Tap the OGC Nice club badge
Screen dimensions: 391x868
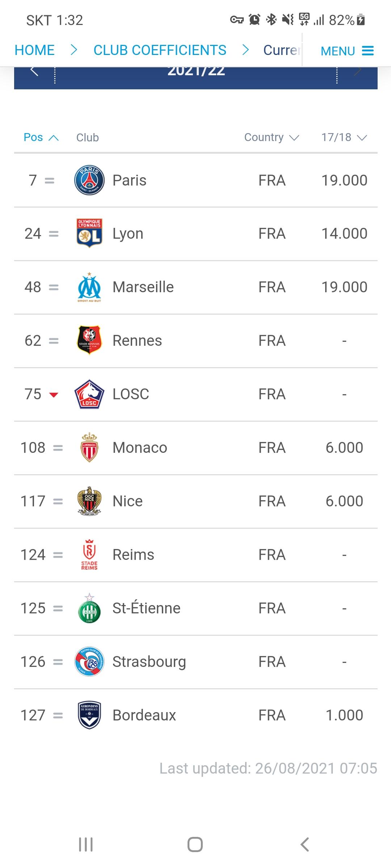click(x=89, y=501)
